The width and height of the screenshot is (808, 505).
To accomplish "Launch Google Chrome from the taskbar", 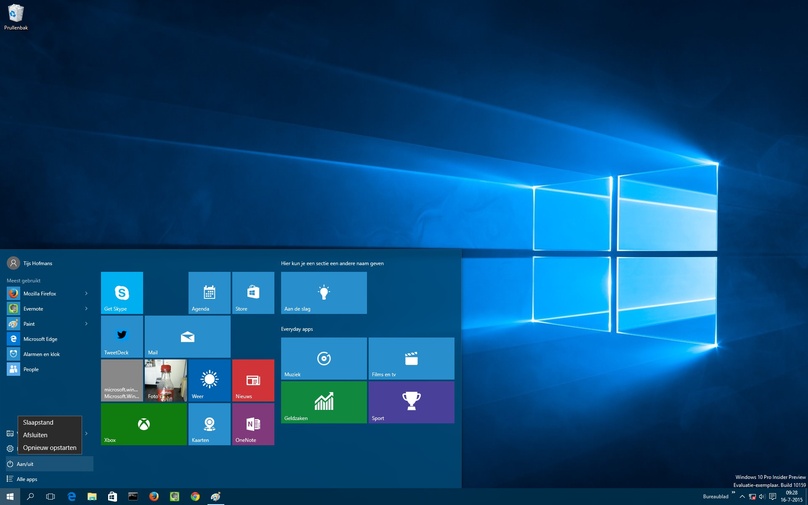I will click(195, 497).
